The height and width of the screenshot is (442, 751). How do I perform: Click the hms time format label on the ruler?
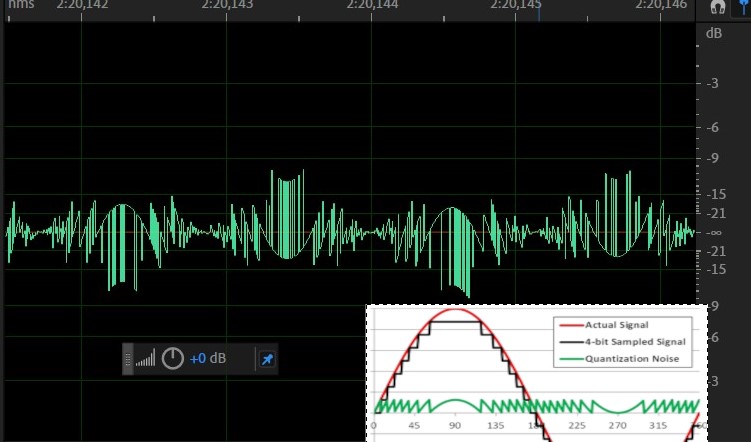pos(21,5)
